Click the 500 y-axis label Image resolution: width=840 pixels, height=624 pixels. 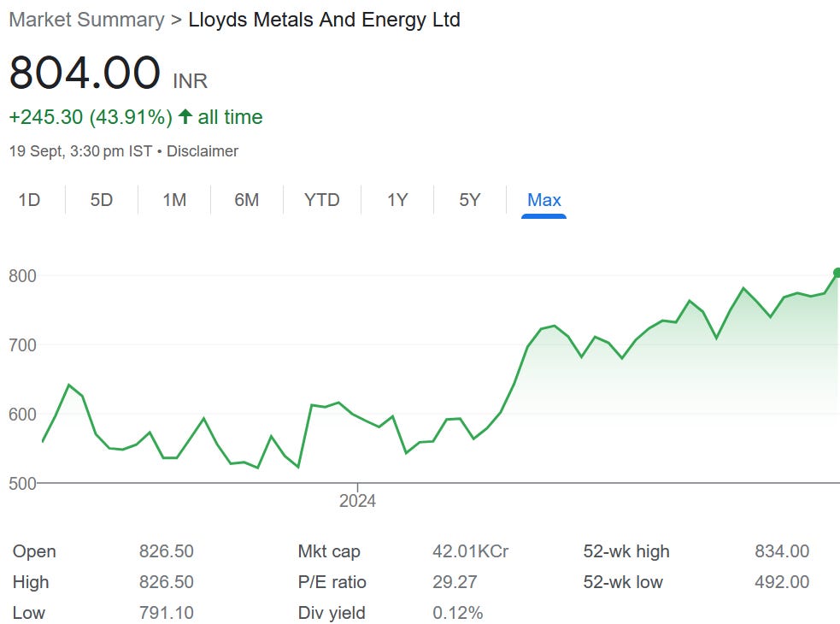pyautogui.click(x=22, y=484)
